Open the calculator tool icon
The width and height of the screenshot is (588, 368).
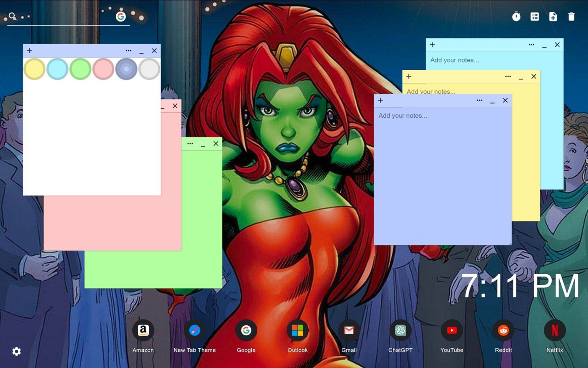(x=535, y=17)
